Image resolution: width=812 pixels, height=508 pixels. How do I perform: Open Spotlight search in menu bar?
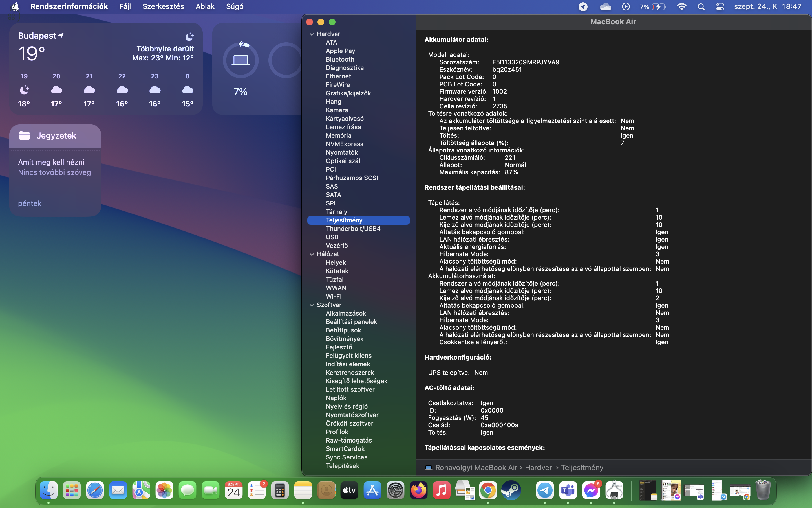[701, 7]
